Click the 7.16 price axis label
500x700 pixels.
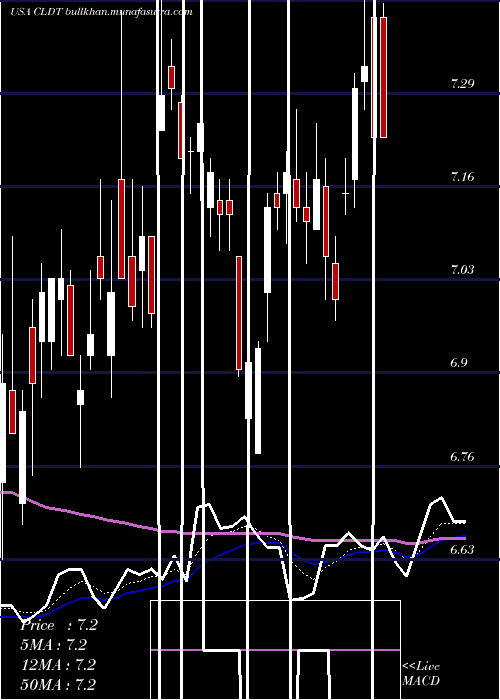(x=462, y=177)
